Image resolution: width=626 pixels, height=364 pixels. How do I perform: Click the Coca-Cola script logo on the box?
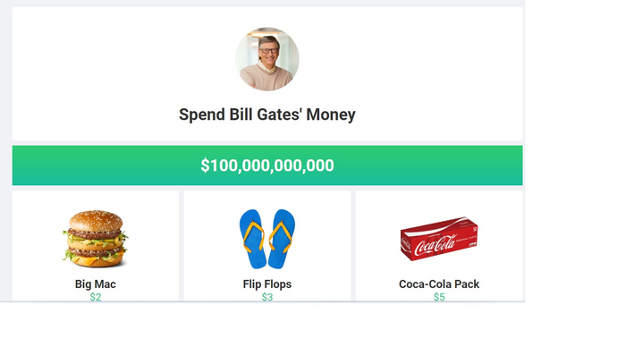[432, 243]
